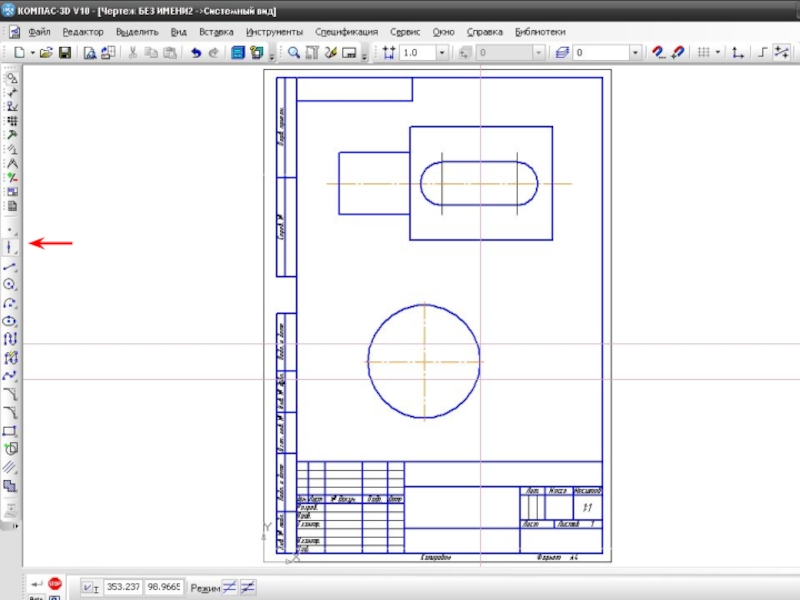
Task: Open the Инструменты menu
Action: point(274,32)
